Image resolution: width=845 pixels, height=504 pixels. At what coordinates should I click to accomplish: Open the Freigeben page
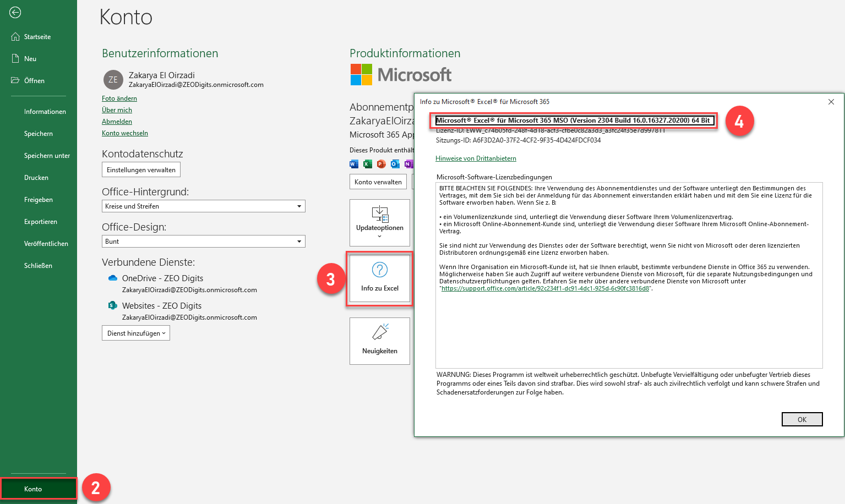coord(39,200)
